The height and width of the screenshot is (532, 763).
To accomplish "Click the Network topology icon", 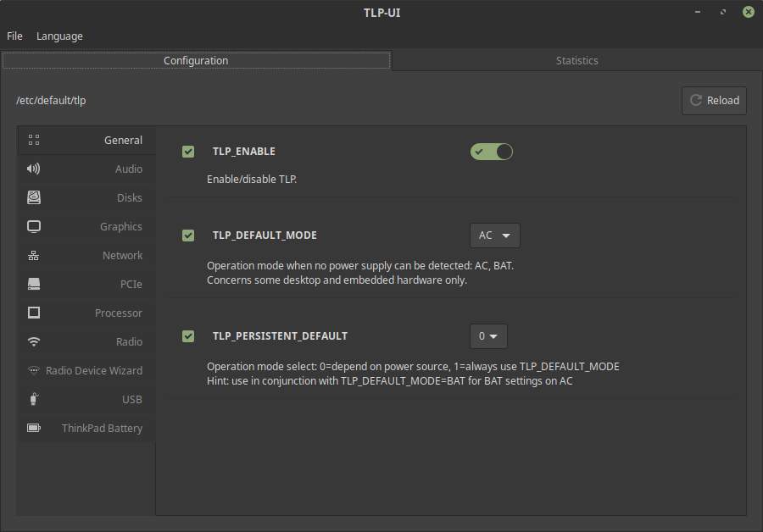I will tap(34, 255).
